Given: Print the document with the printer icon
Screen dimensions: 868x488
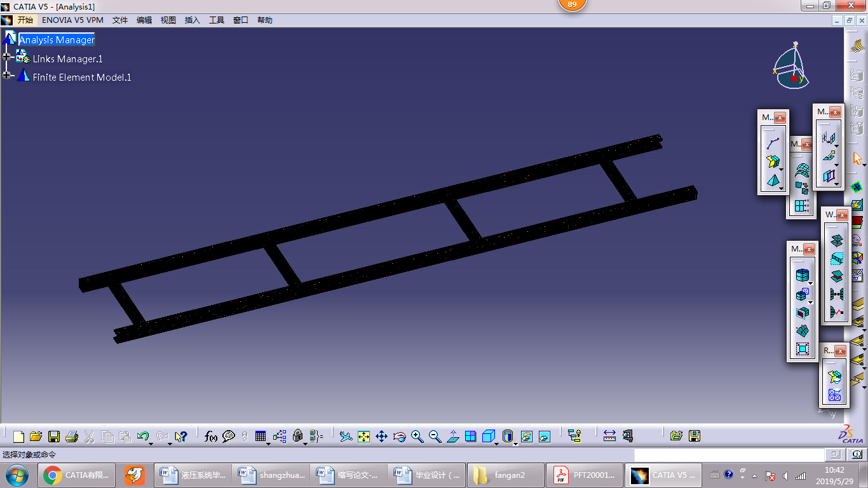Looking at the screenshot, I should click(72, 437).
